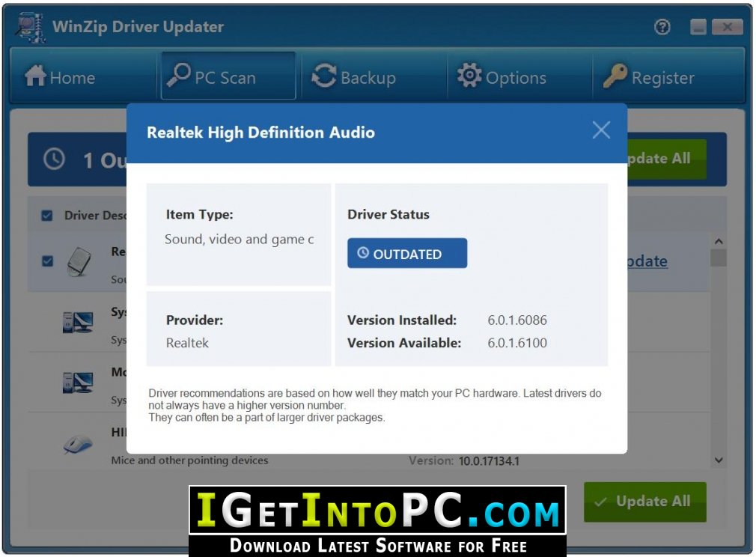Screen dimensions: 756x557
Task: Click the driver list scrollbar thumb
Action: pos(719,258)
